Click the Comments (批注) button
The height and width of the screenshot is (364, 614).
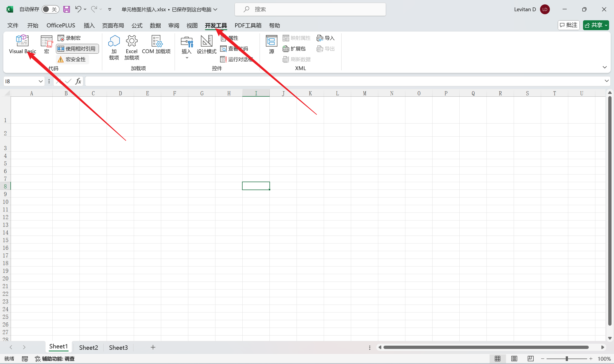(x=568, y=25)
